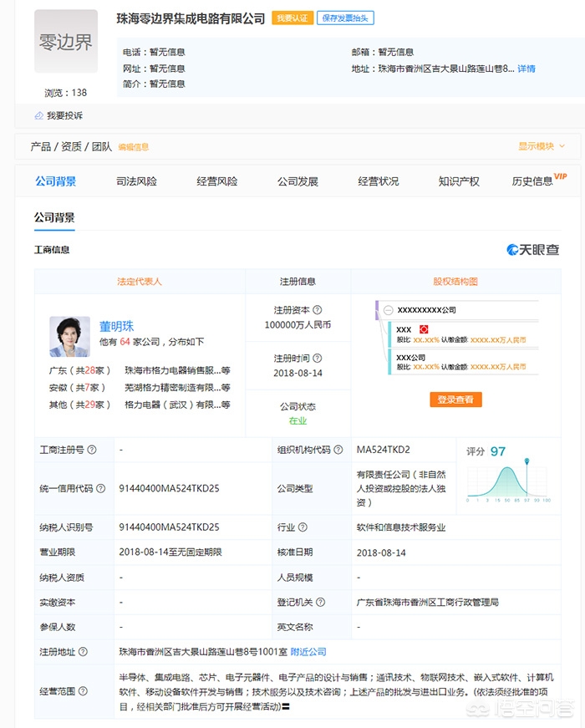
Task: Click the 编辑信息 link
Action: pyautogui.click(x=133, y=147)
